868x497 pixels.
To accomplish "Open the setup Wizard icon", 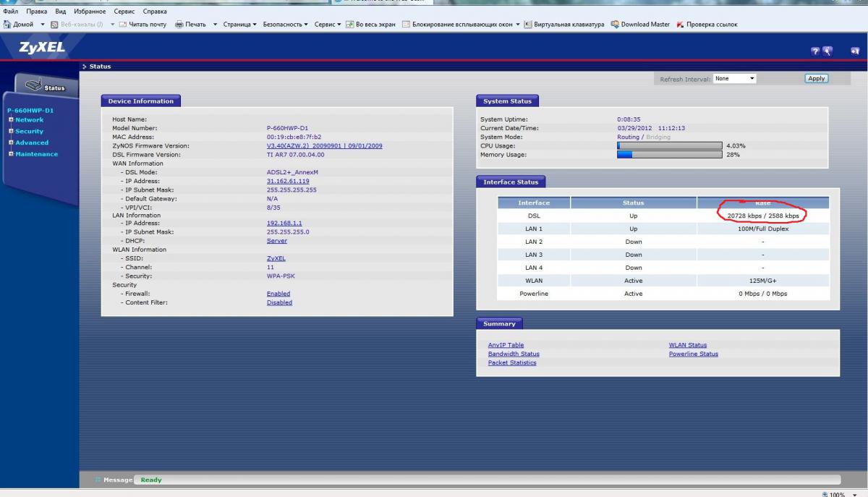I will click(x=827, y=51).
